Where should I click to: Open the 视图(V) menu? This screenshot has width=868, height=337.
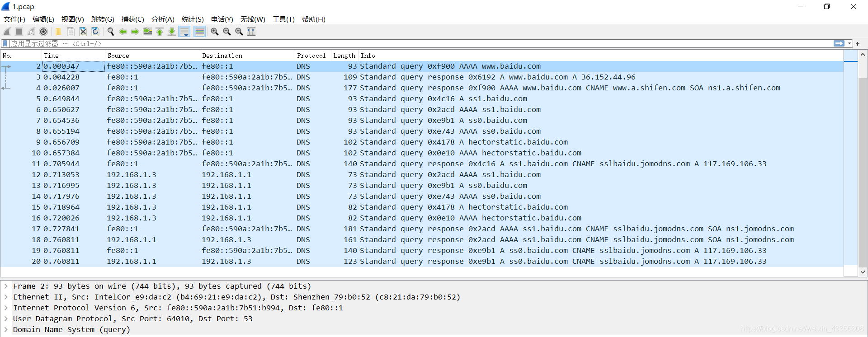click(x=73, y=19)
